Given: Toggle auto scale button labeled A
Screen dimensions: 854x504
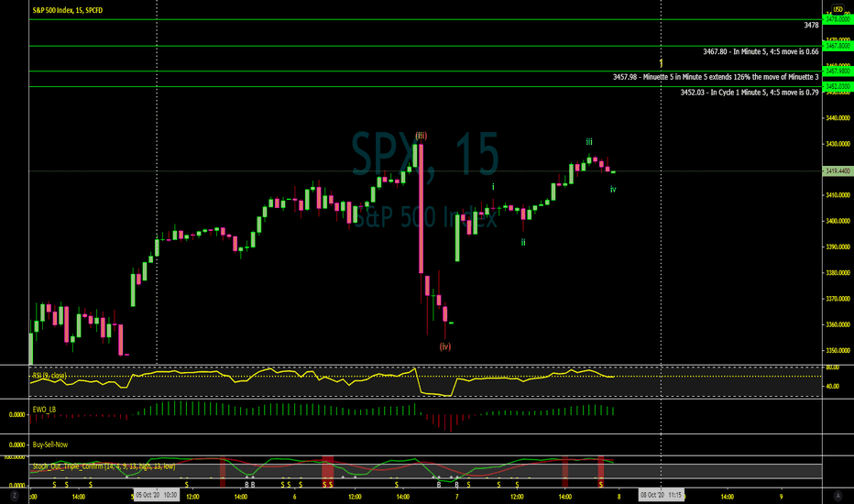Looking at the screenshot, I should (838, 495).
